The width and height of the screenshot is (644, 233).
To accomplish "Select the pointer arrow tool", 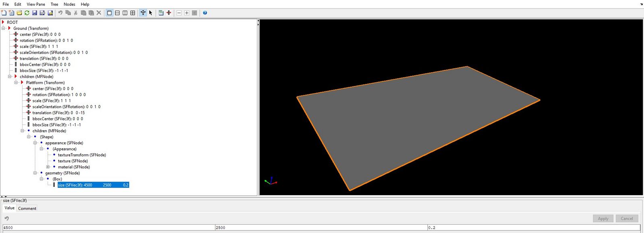I will [x=151, y=13].
